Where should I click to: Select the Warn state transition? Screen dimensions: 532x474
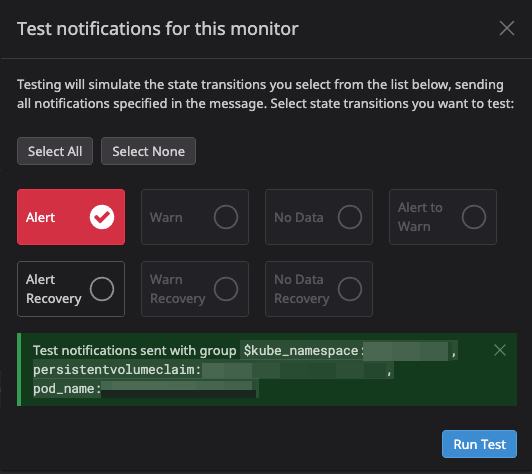pyautogui.click(x=195, y=217)
